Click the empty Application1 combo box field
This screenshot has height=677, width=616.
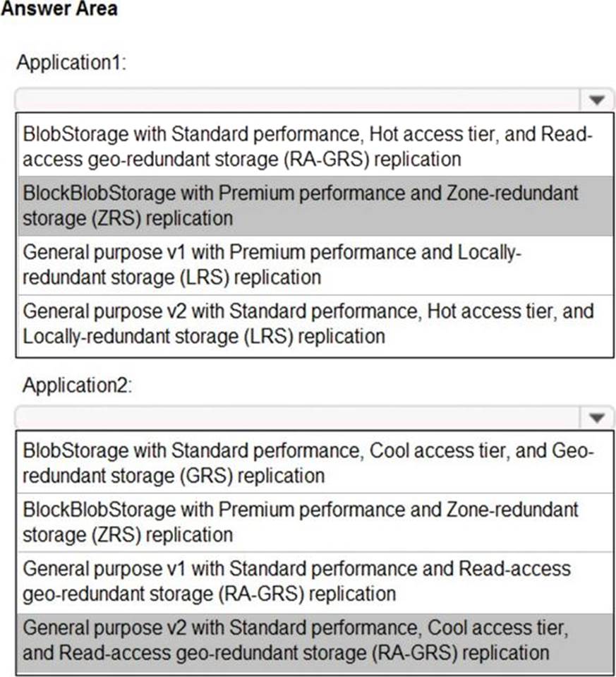coord(296,100)
